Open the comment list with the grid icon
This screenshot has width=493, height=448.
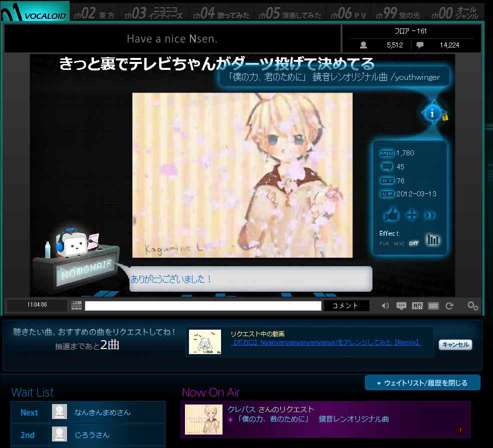(417, 305)
